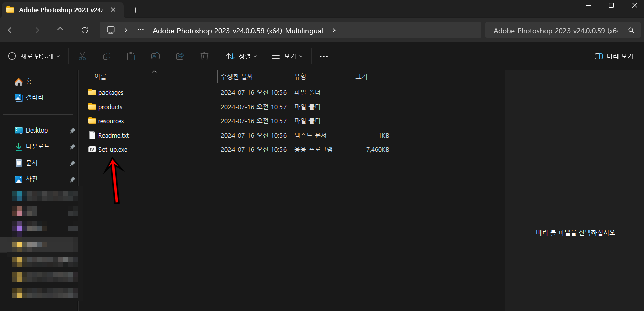Open the 새로 만들기 dropdown

click(x=34, y=56)
